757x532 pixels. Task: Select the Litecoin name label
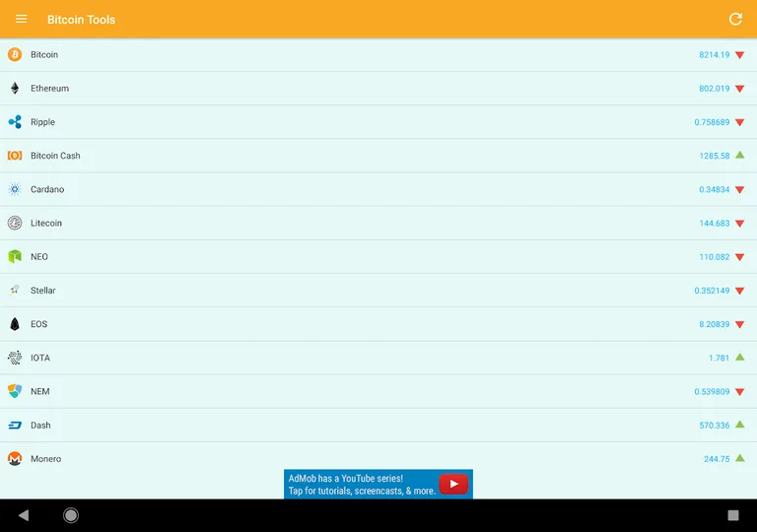tap(46, 223)
